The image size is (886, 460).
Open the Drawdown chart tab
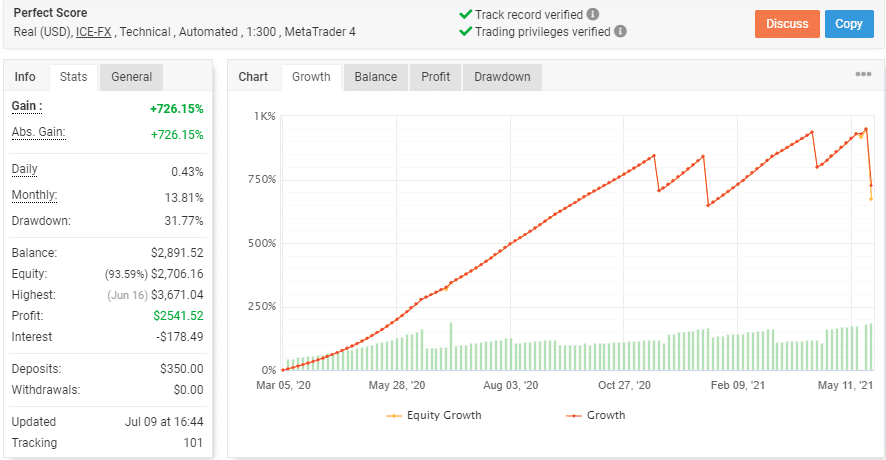coord(502,77)
